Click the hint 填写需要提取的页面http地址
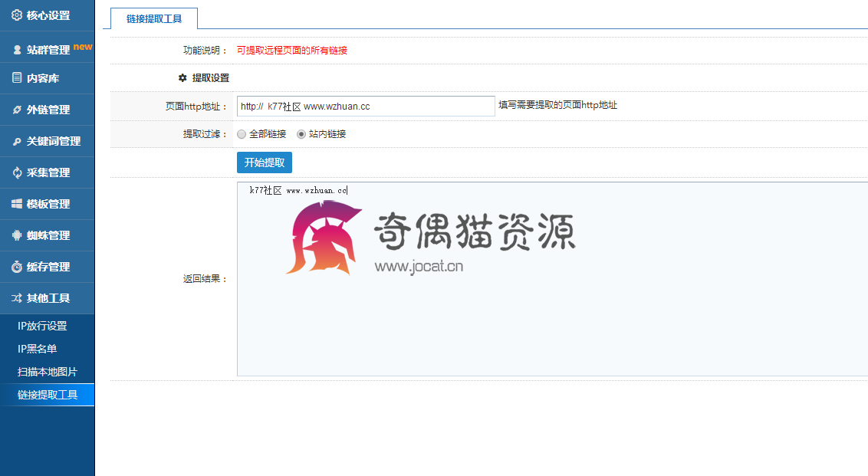This screenshot has height=476, width=868. pos(557,105)
